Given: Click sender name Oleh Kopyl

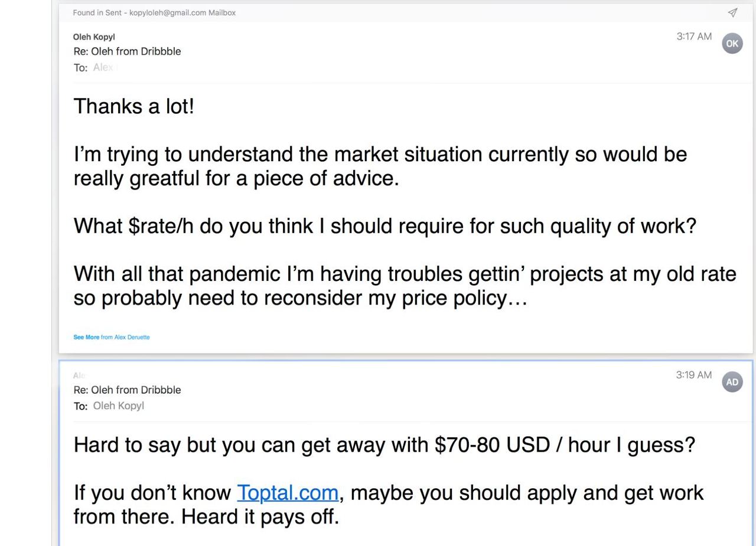Looking at the screenshot, I should click(x=94, y=37).
